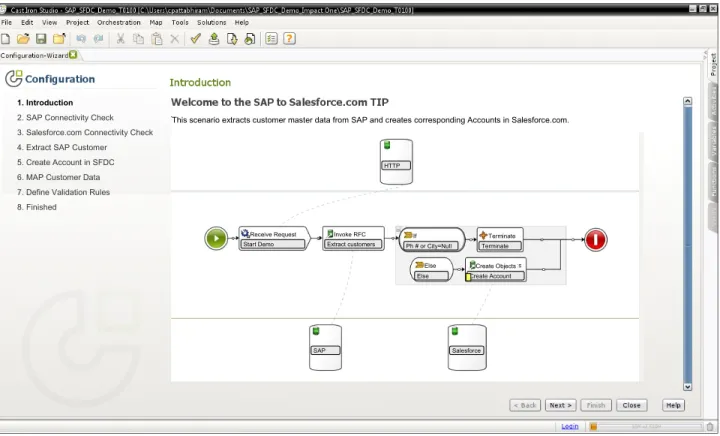This screenshot has width=720, height=436.
Task: Switch to the vertical Project side tab
Action: tap(713, 65)
